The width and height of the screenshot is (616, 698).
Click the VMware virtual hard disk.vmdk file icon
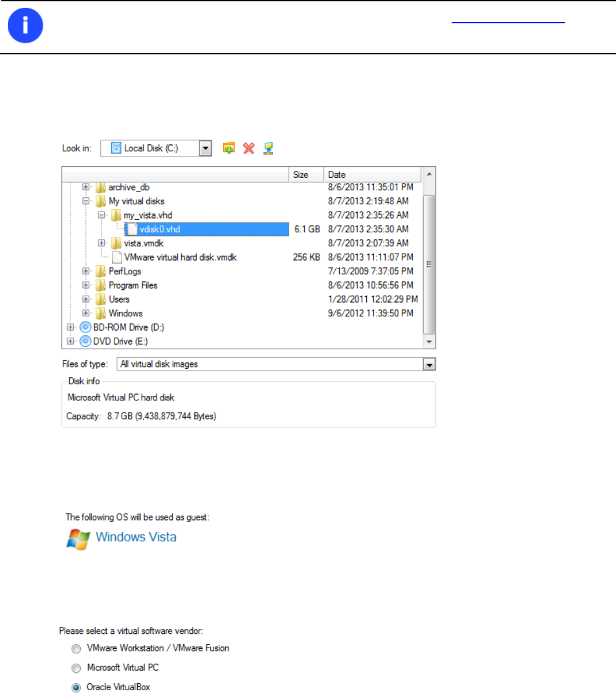click(117, 257)
